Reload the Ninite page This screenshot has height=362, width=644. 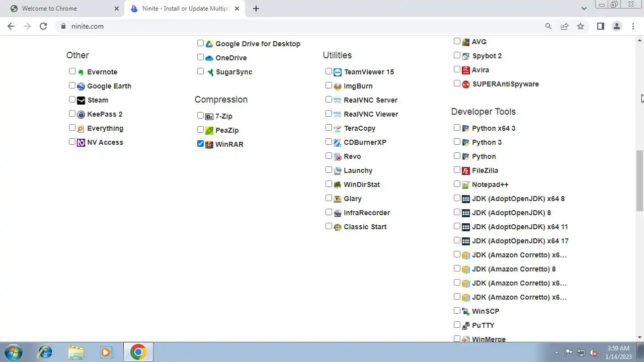(x=43, y=26)
